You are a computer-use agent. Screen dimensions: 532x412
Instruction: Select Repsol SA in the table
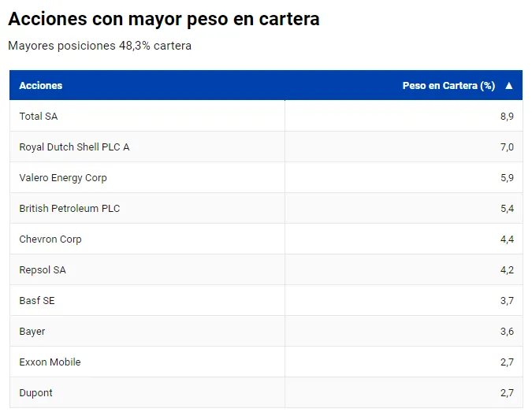click(x=43, y=270)
